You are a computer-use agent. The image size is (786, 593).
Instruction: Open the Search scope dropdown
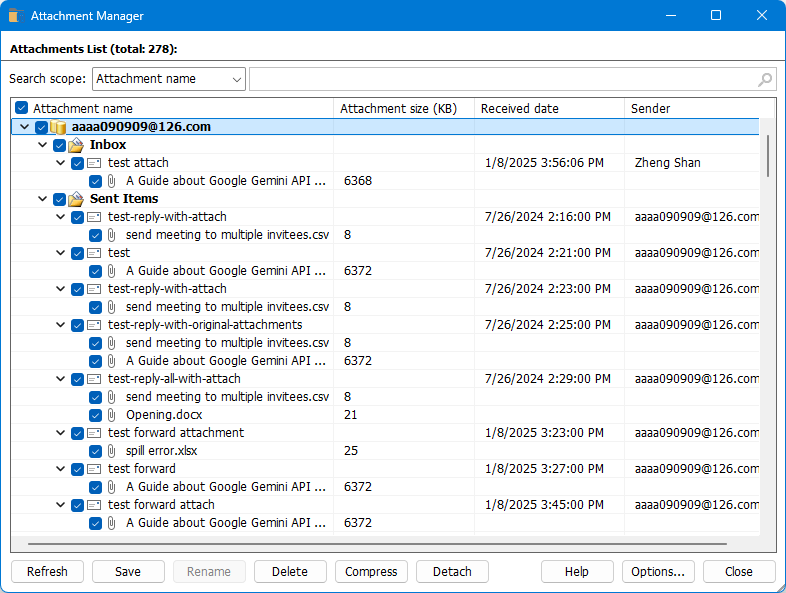coord(168,79)
